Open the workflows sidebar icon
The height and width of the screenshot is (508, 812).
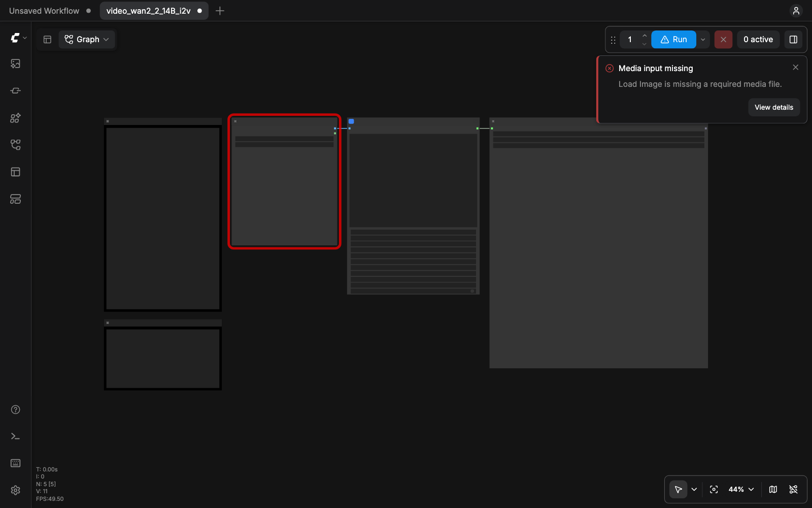click(16, 145)
